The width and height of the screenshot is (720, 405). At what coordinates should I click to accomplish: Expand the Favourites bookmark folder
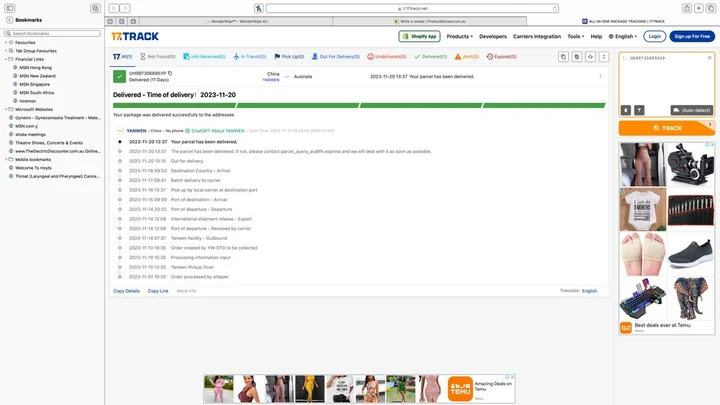point(7,43)
